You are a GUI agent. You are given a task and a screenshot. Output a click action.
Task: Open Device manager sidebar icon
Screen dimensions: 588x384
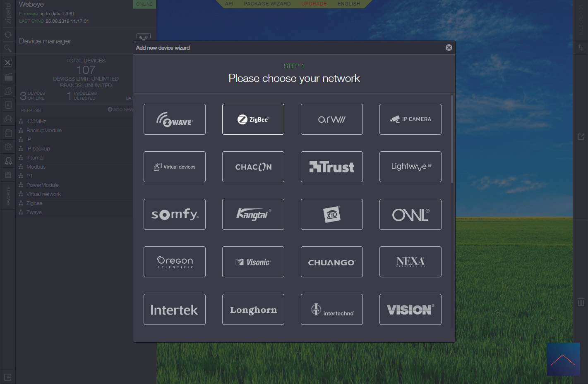pyautogui.click(x=8, y=63)
